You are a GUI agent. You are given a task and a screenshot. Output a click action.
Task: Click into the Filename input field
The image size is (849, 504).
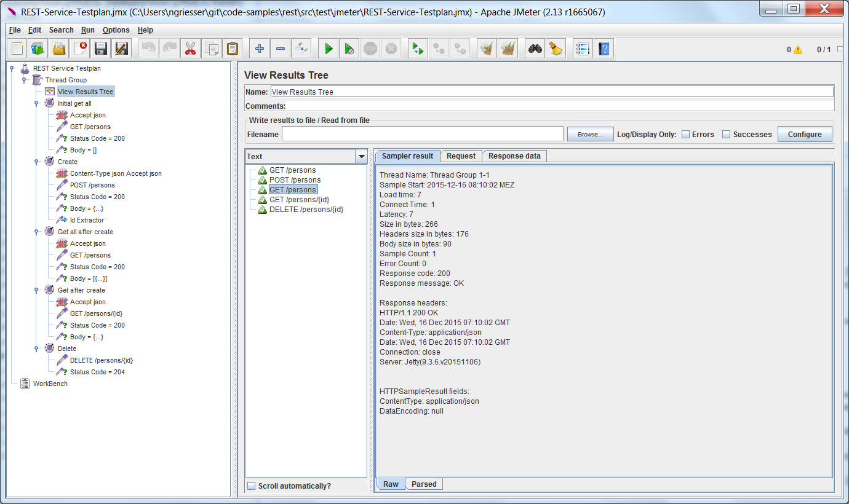click(423, 134)
